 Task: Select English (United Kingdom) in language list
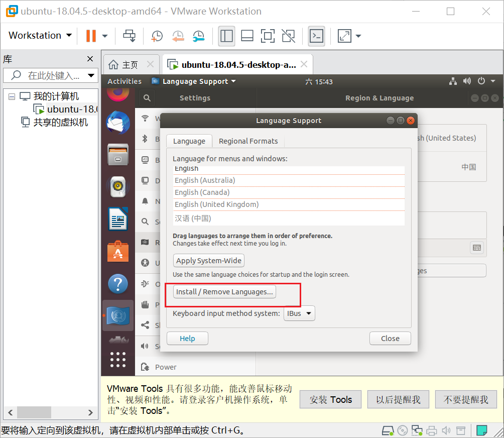[289, 204]
